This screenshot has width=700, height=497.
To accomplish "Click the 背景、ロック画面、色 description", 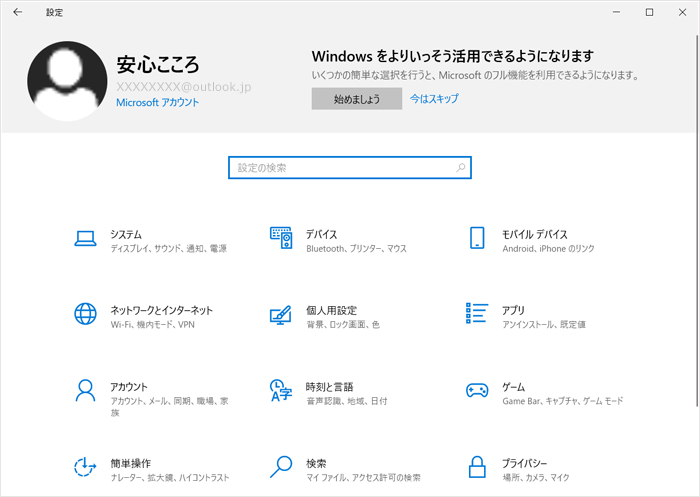I will (x=343, y=325).
